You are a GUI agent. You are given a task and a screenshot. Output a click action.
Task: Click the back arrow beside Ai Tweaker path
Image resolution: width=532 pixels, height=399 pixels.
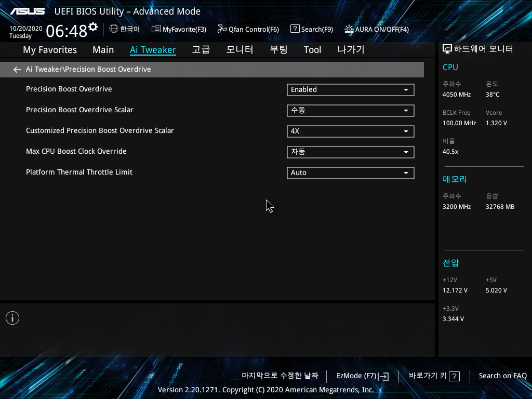[17, 70]
